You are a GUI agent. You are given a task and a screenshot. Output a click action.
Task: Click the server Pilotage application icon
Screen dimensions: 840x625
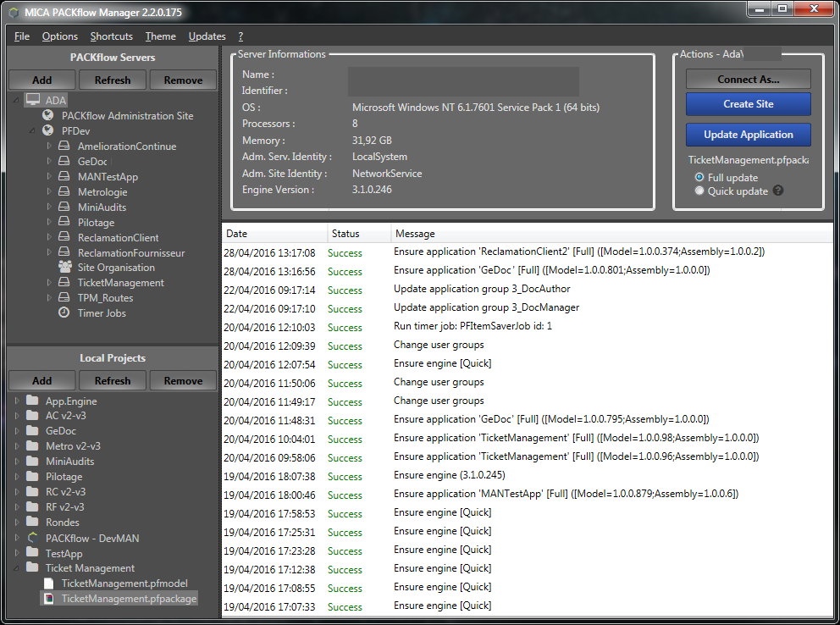click(x=64, y=221)
